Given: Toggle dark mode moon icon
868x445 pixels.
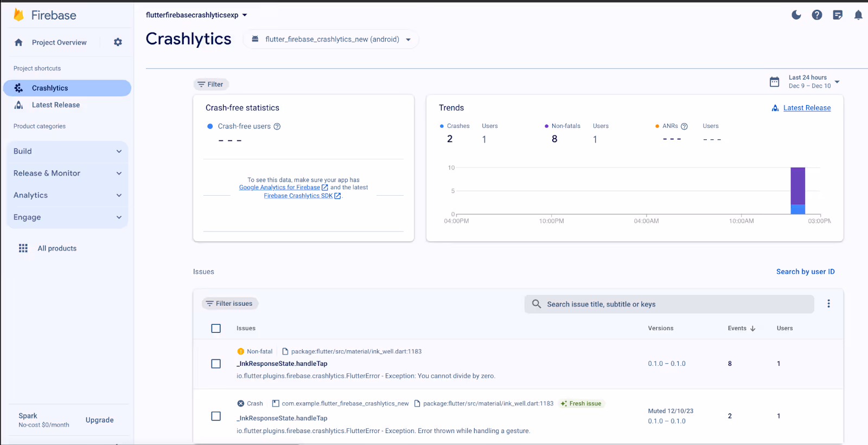Looking at the screenshot, I should [x=796, y=15].
